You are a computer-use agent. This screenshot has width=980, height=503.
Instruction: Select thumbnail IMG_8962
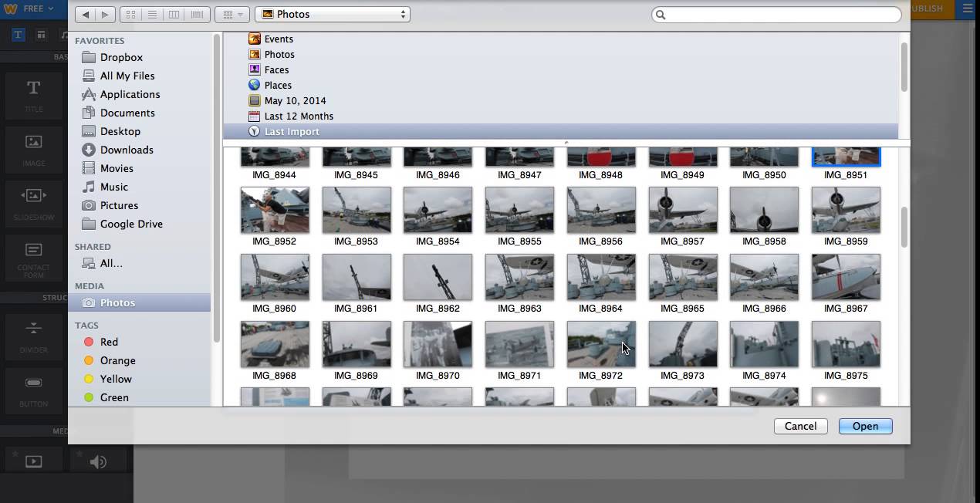click(x=438, y=277)
